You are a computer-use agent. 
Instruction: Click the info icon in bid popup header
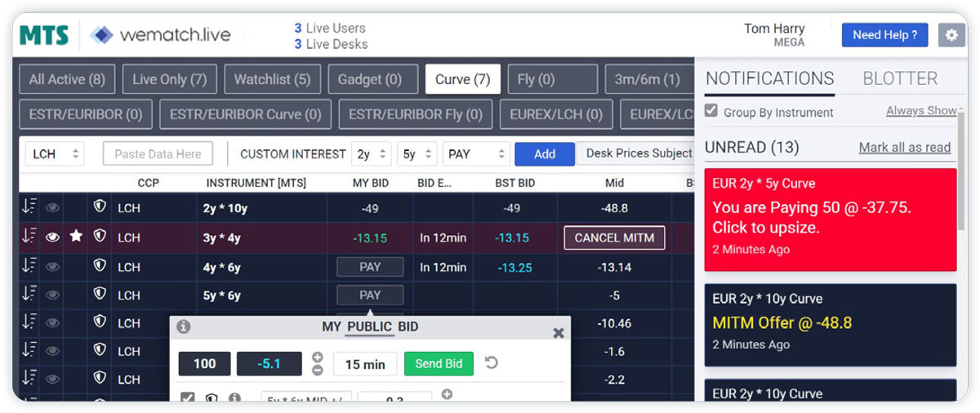184,326
